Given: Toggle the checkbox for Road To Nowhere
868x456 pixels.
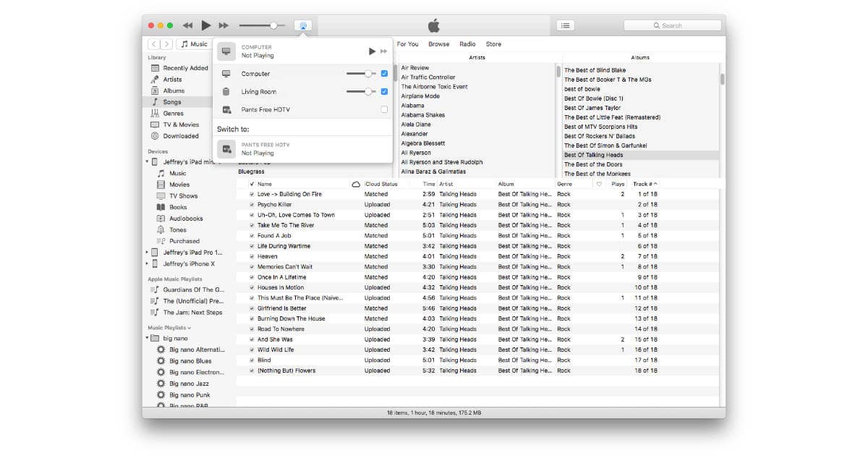Looking at the screenshot, I should pos(252,329).
